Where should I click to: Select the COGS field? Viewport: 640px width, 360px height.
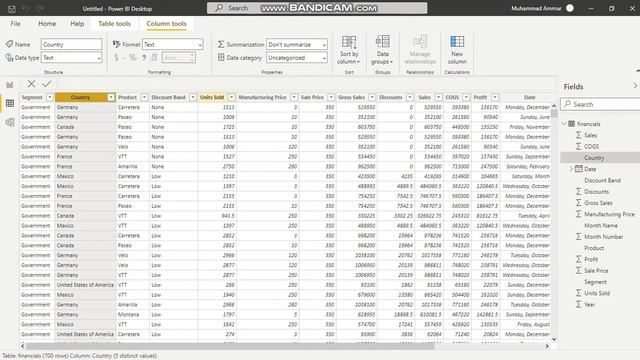(x=591, y=146)
